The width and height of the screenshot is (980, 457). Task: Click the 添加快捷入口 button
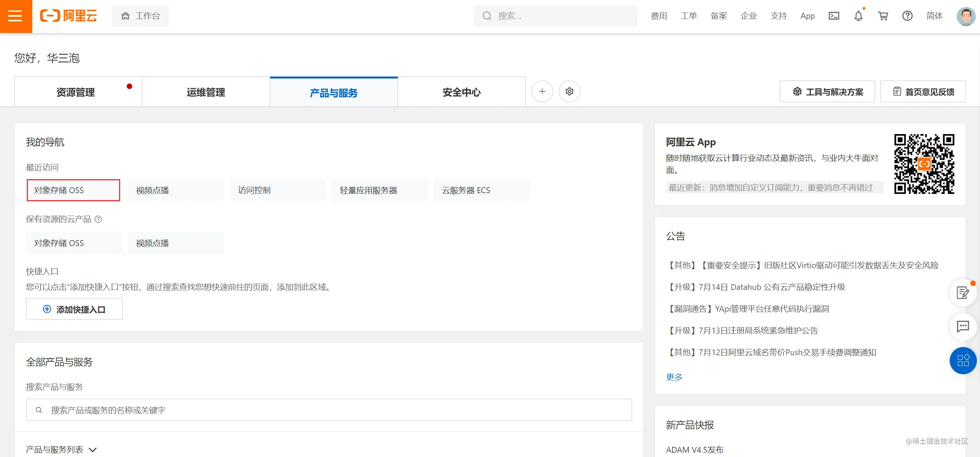tap(74, 309)
